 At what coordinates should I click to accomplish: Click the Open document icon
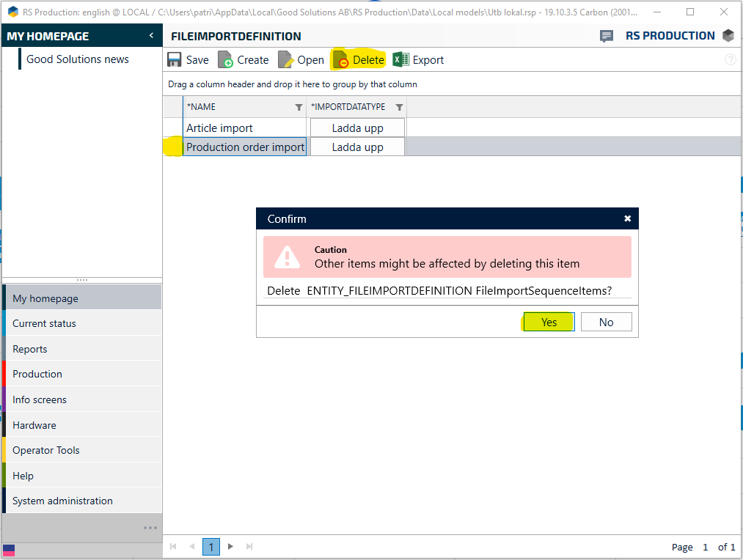coord(285,60)
